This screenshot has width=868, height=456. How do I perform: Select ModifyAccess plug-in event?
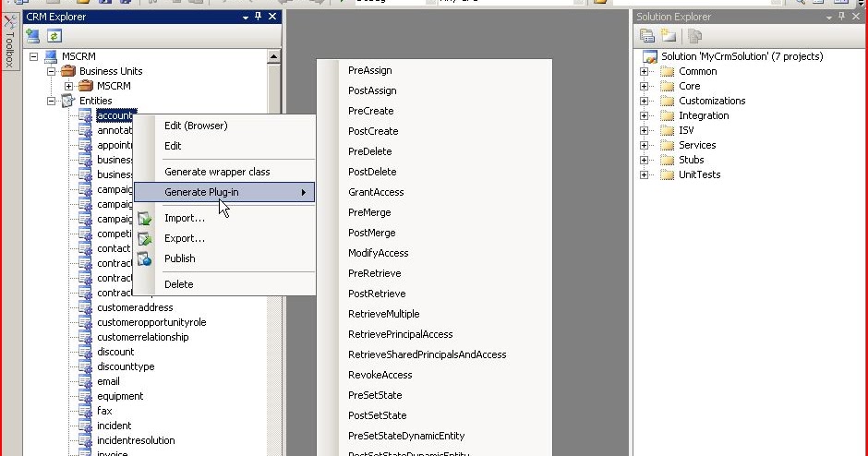tap(378, 253)
